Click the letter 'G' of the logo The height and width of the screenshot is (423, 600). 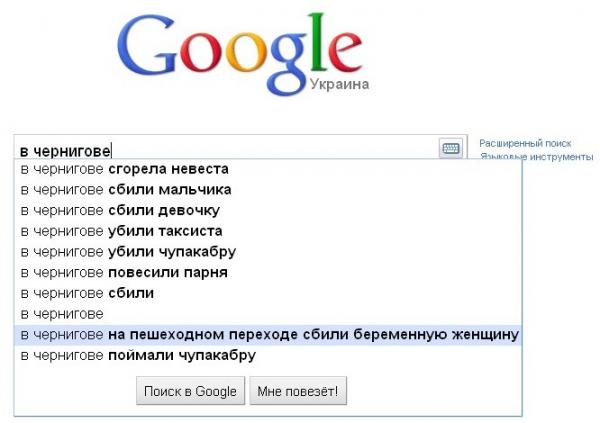[152, 48]
